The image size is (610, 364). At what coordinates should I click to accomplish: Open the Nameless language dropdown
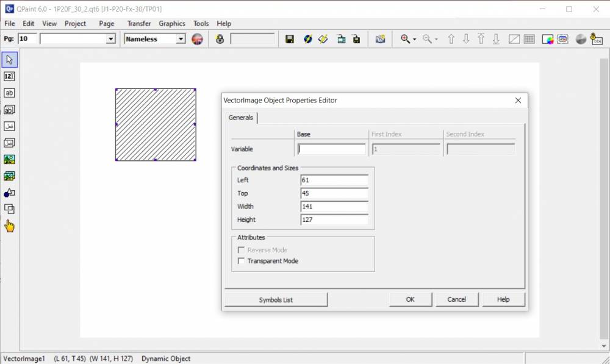[x=181, y=39]
